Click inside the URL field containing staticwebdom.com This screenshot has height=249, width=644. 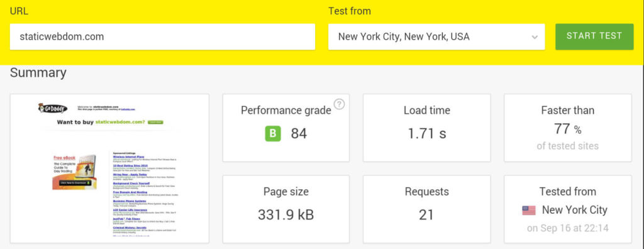coord(163,36)
